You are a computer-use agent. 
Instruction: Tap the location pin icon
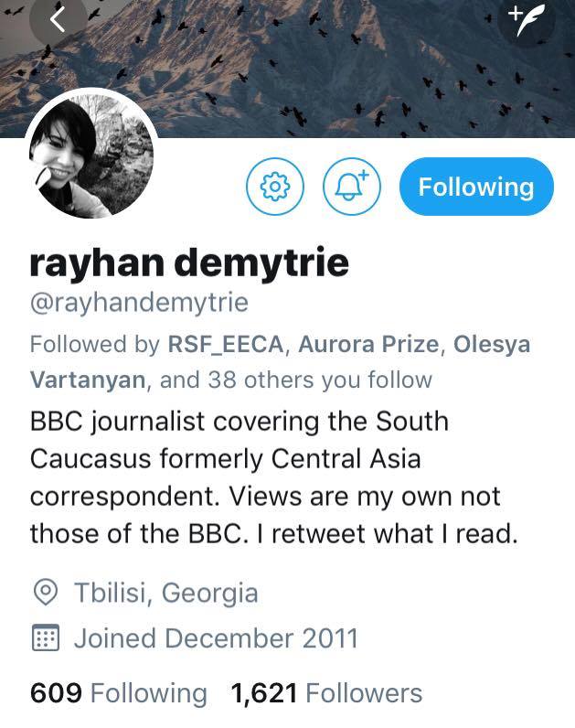pos(46,592)
